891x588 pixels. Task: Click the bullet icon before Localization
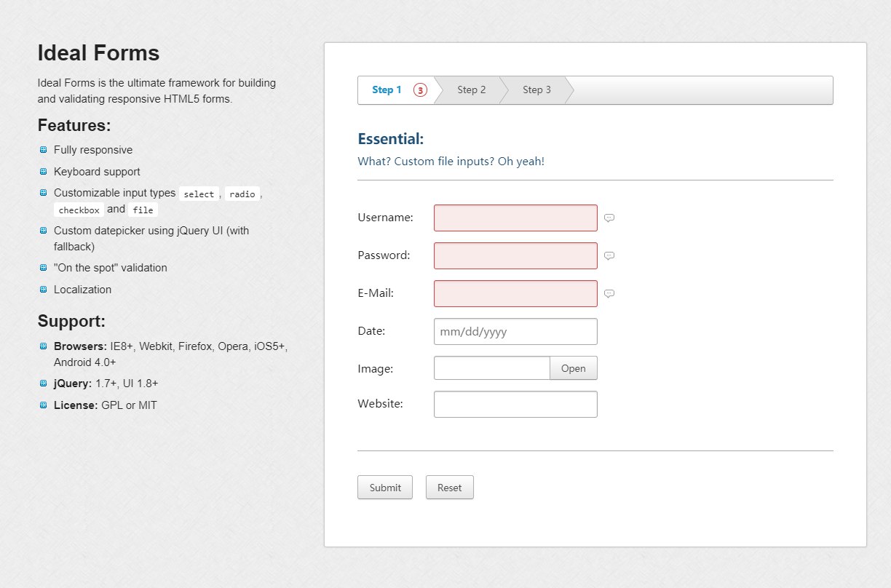pyautogui.click(x=44, y=290)
